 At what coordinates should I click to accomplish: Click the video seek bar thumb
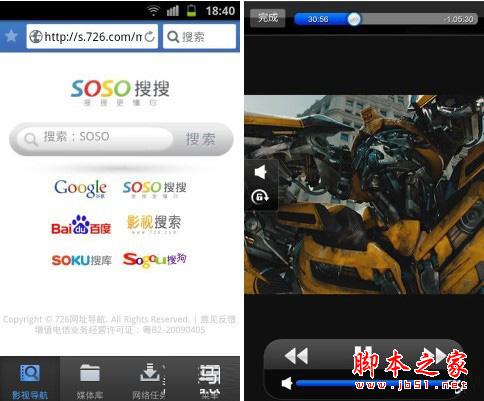(354, 19)
